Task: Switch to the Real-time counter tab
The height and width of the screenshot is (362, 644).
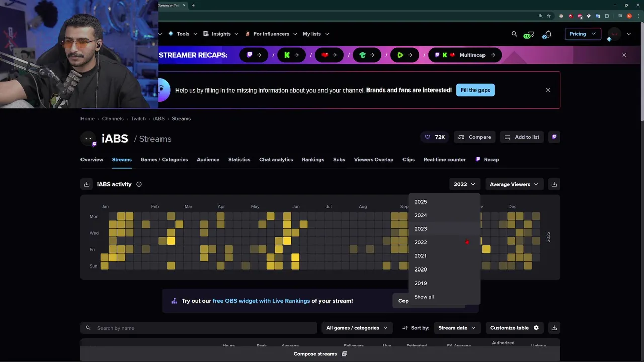Action: point(445,160)
